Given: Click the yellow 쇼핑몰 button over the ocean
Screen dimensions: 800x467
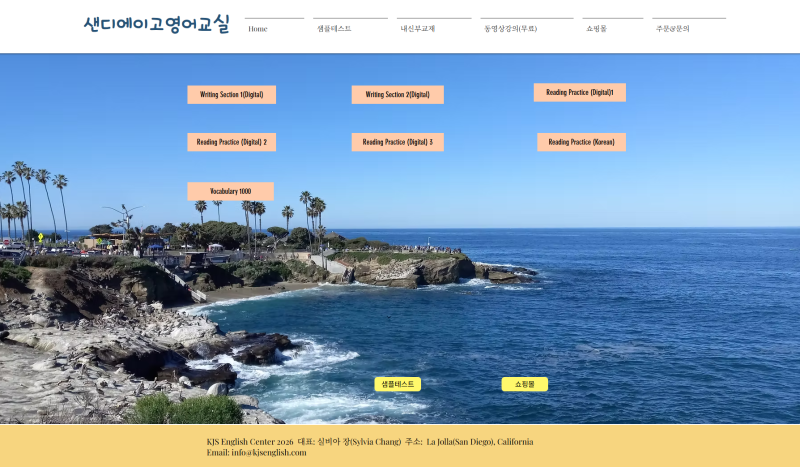Looking at the screenshot, I should [x=524, y=384].
